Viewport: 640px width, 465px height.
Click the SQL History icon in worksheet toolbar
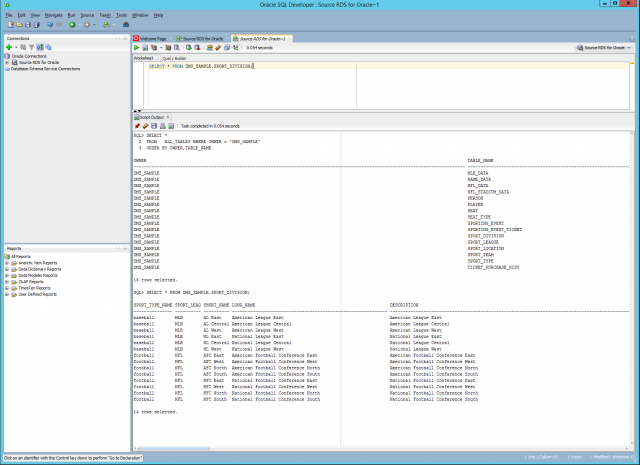[227, 48]
